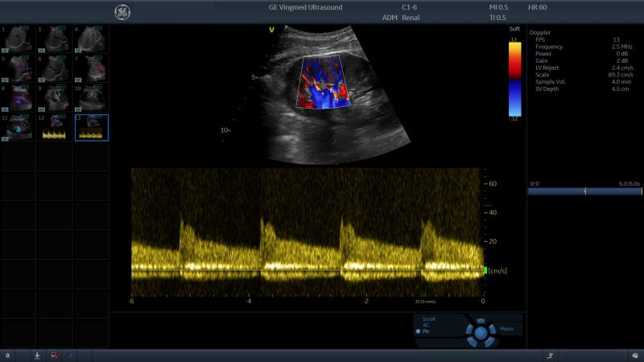Screen dimensions: 644x362
Task: Click the Power value '0 dB'
Action: click(x=621, y=54)
